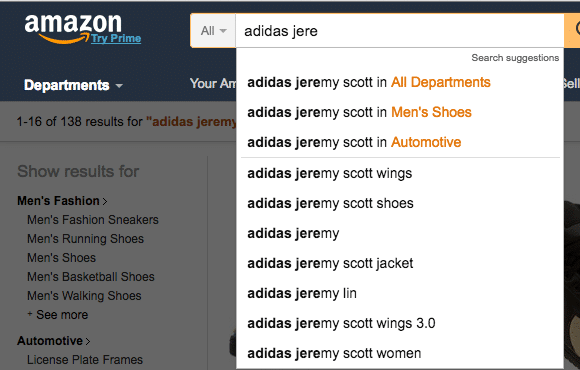
Task: Open the Men's Fashion category
Action: click(62, 201)
